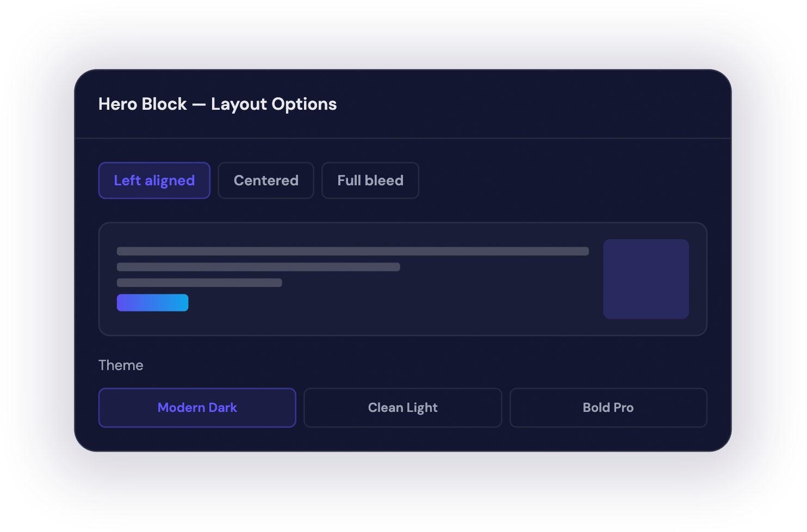The height and width of the screenshot is (532, 807).
Task: Click the square image placeholder in preview
Action: pyautogui.click(x=646, y=279)
